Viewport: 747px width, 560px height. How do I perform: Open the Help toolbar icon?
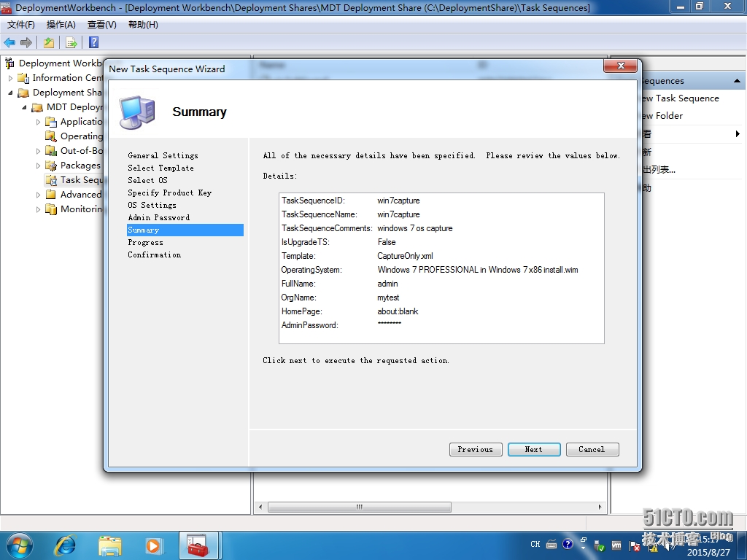(94, 42)
